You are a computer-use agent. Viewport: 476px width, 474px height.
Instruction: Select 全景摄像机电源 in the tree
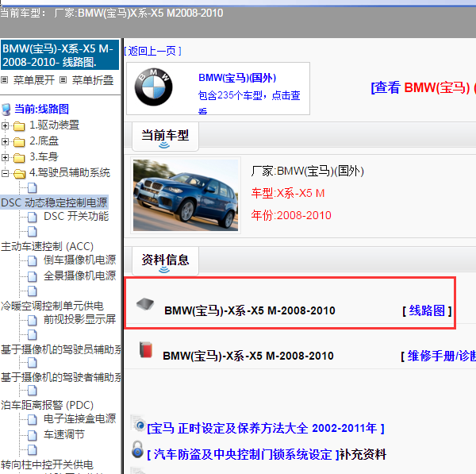coord(80,276)
